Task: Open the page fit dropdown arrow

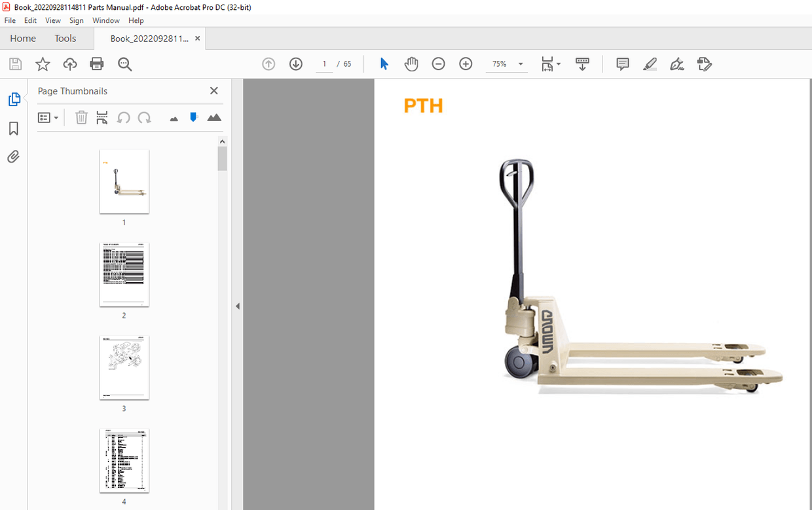Action: tap(560, 64)
